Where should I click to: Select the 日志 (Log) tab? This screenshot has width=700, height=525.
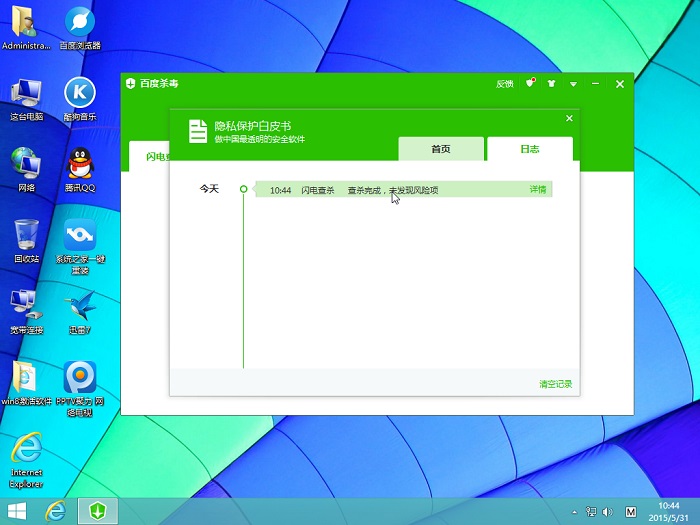(x=530, y=149)
